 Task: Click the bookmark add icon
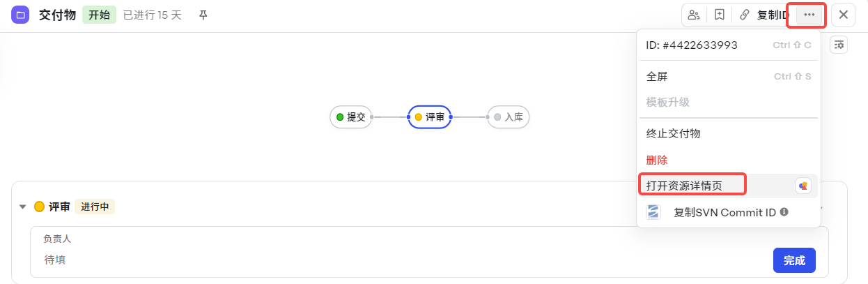(x=720, y=15)
